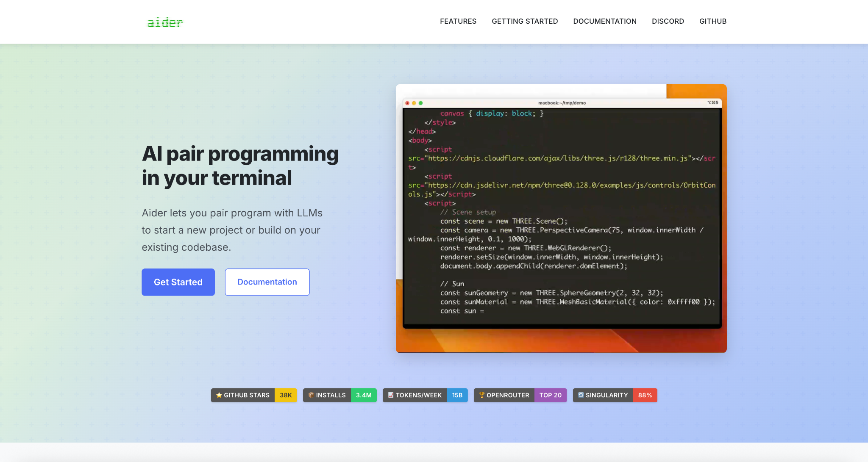Image resolution: width=868 pixels, height=462 pixels.
Task: Select the purple TOP 20 badge value
Action: point(550,395)
